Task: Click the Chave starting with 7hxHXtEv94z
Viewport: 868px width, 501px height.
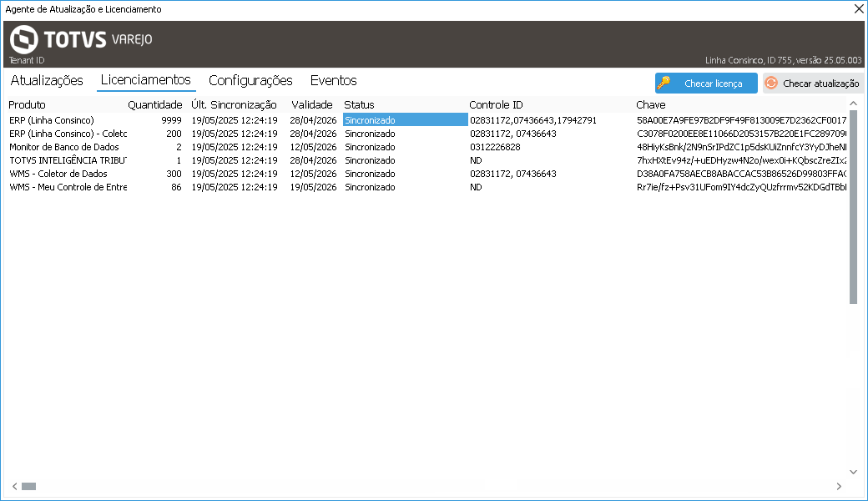Action: tap(741, 160)
